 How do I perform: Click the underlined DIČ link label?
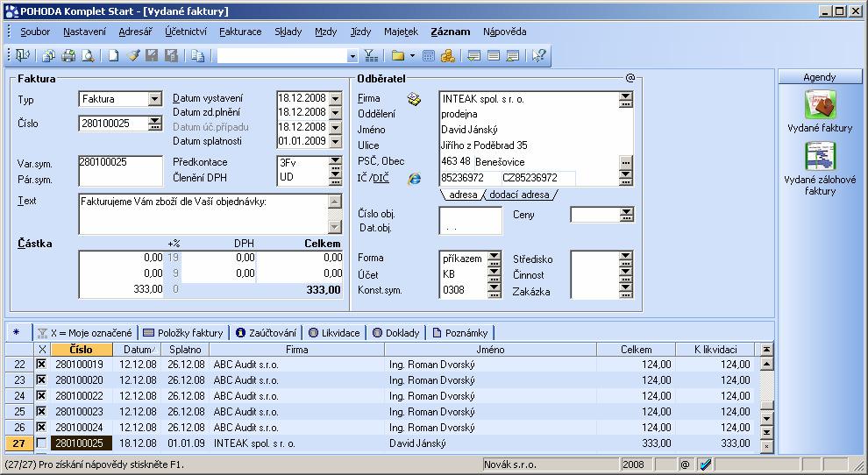click(381, 178)
